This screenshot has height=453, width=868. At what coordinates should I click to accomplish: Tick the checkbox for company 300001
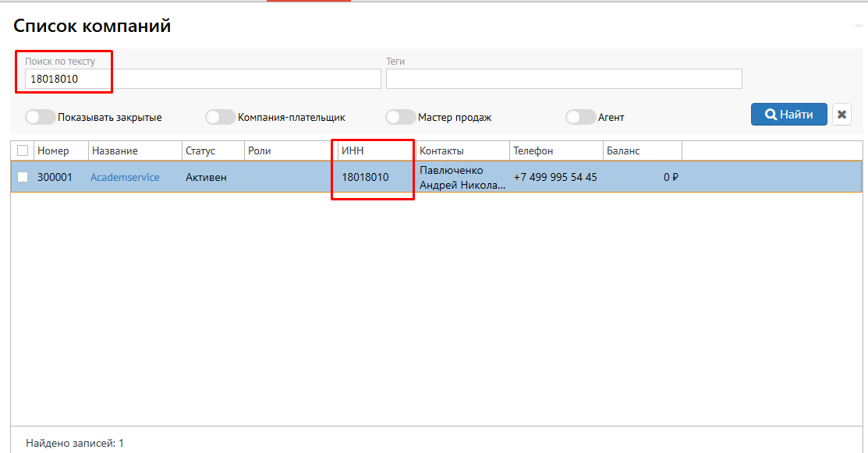23,177
